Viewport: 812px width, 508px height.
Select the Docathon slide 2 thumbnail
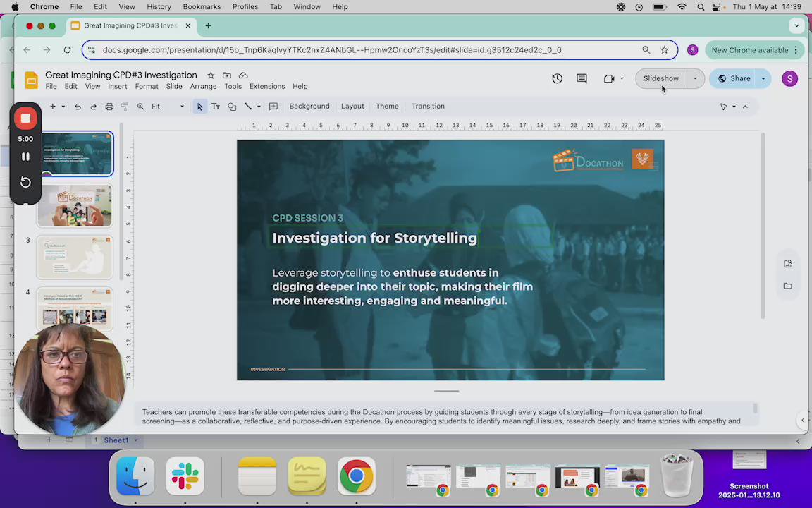point(75,206)
